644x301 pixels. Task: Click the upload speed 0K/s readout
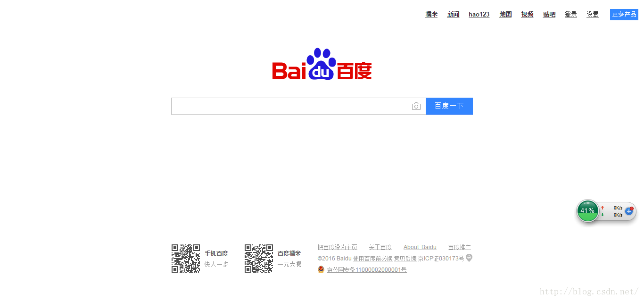[618, 208]
